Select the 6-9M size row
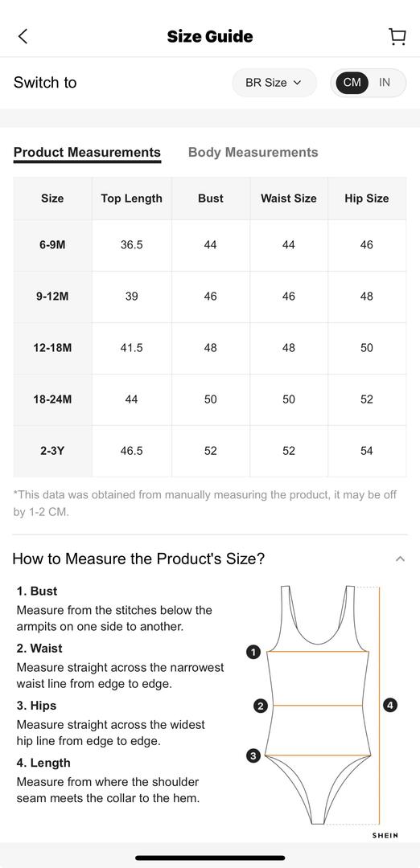The width and height of the screenshot is (420, 868). 210,245
